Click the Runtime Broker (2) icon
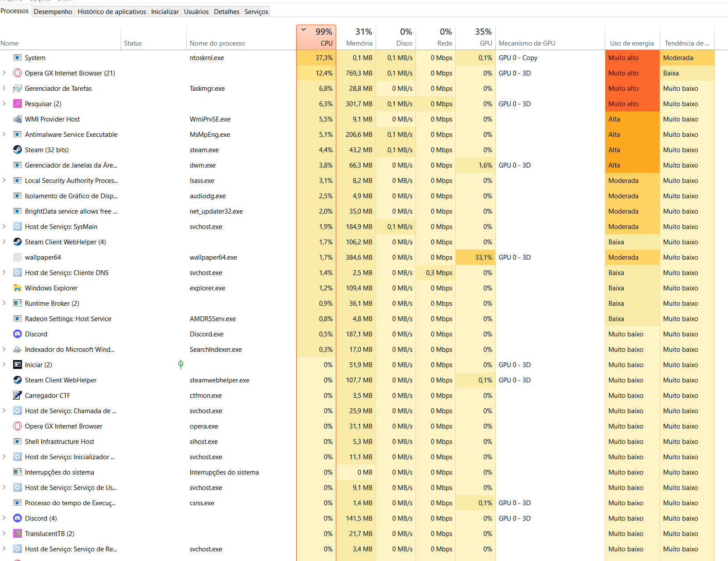 coord(18,304)
